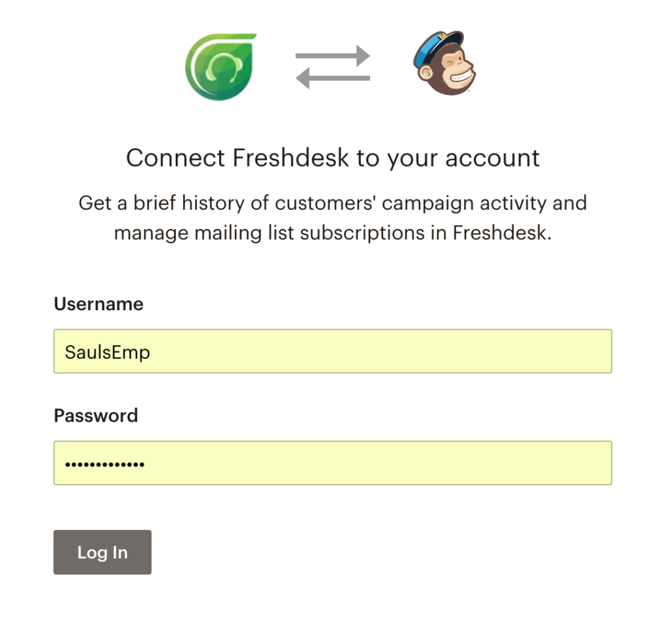Image resolution: width=672 pixels, height=623 pixels.
Task: Focus the Password input field
Action: [x=333, y=463]
